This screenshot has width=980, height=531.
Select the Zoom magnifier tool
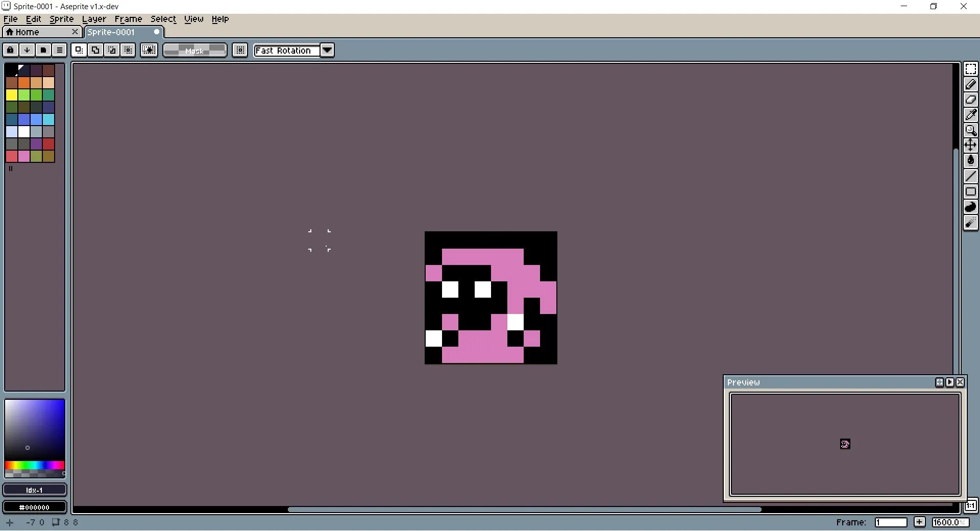(970, 130)
